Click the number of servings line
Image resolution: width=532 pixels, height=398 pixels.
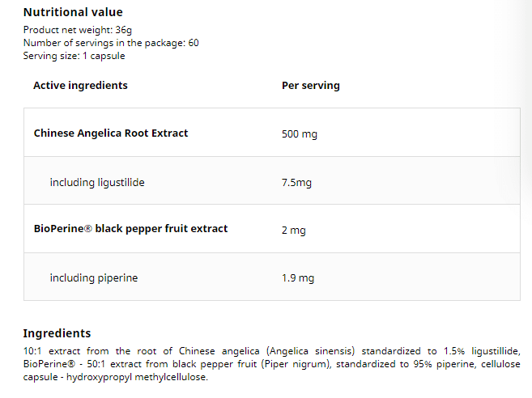point(111,42)
